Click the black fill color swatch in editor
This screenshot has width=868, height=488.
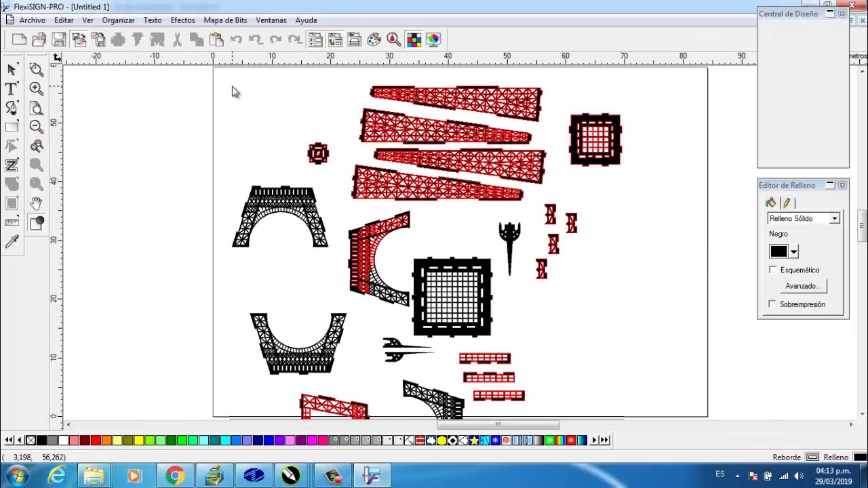pyautogui.click(x=778, y=251)
